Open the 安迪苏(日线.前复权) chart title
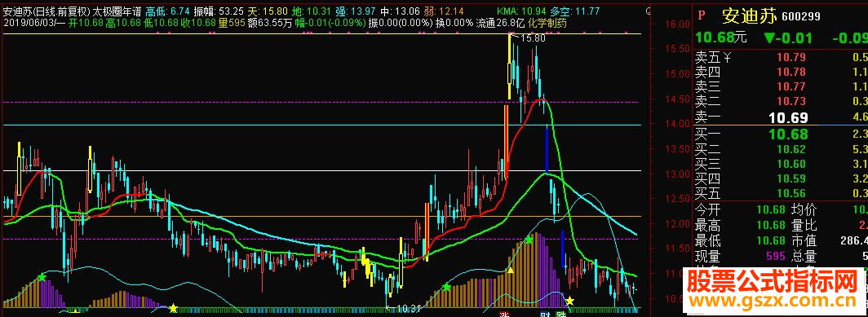The image size is (868, 317). click(46, 11)
